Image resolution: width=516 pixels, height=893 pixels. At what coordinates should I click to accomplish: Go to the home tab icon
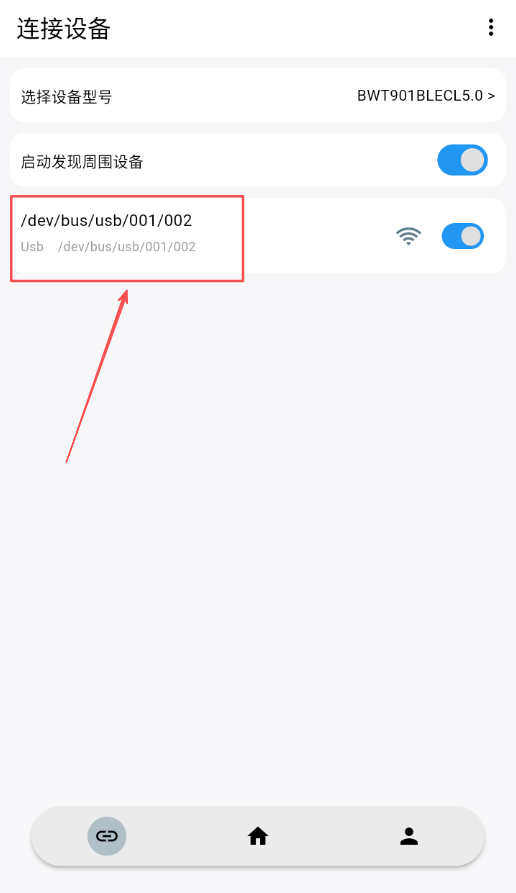[258, 836]
